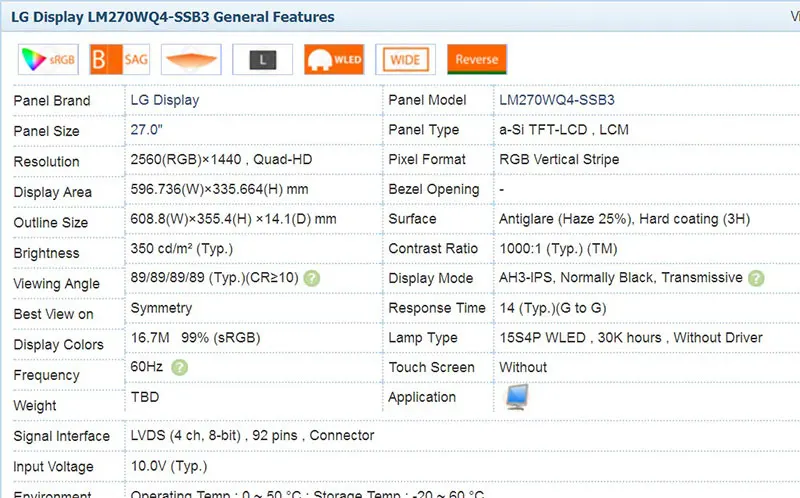Click the Brightness label
This screenshot has width=800, height=498.
click(x=46, y=254)
